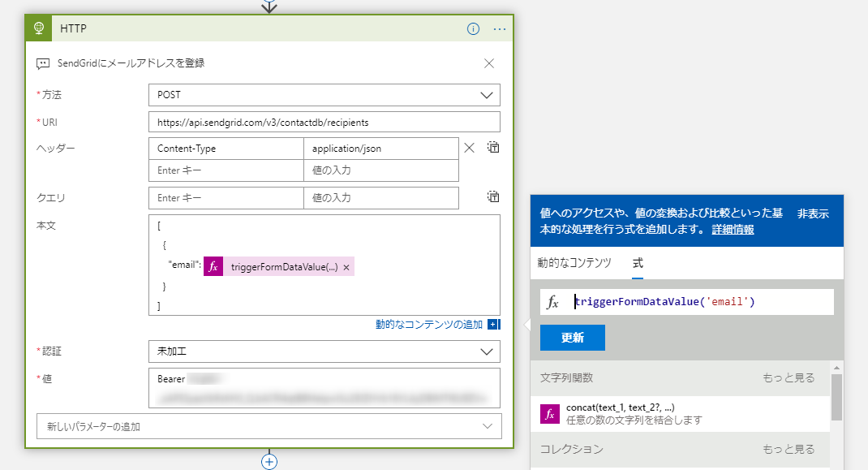Click the concat function fx icon
The height and width of the screenshot is (470, 868).
[x=550, y=414]
